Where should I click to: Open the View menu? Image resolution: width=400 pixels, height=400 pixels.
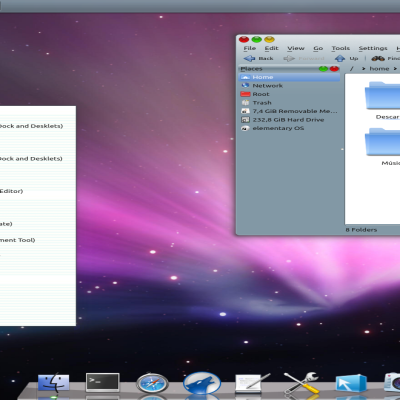coord(296,48)
